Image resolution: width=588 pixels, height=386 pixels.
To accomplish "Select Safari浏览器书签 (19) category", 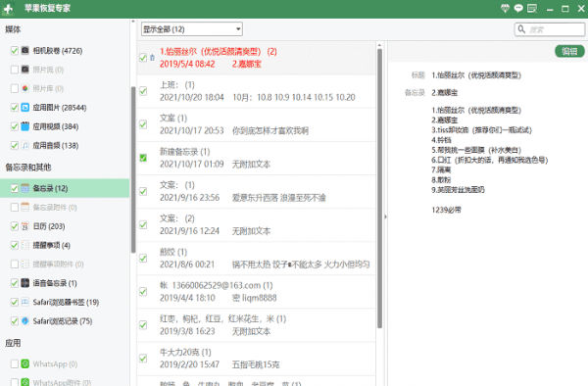I will pyautogui.click(x=66, y=302).
